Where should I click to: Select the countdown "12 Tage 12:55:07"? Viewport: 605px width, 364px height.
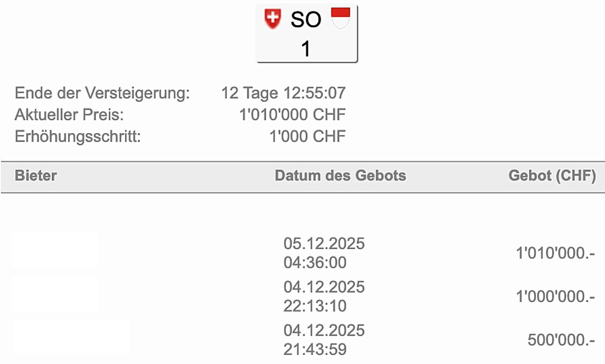pos(283,93)
